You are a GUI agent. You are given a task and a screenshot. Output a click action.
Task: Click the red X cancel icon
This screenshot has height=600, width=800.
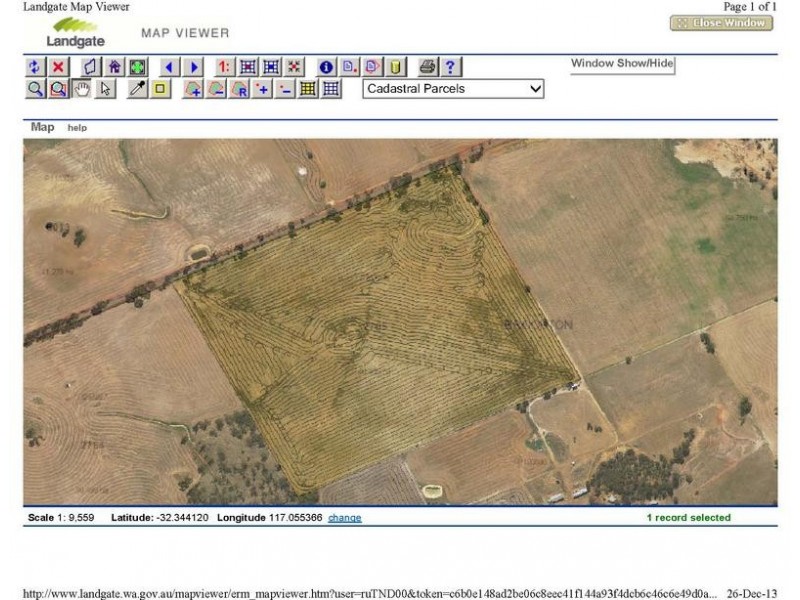tap(58, 67)
